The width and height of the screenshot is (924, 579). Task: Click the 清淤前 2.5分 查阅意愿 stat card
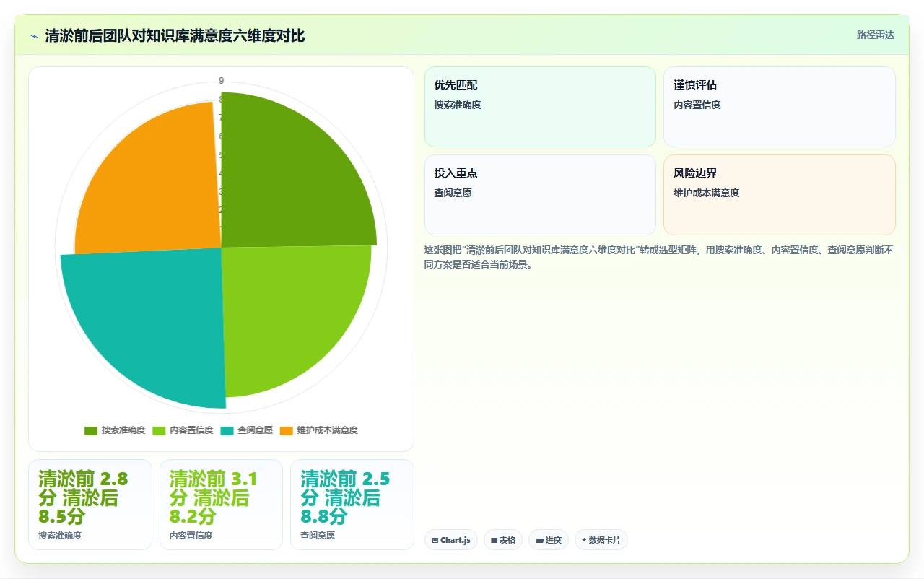tap(352, 505)
